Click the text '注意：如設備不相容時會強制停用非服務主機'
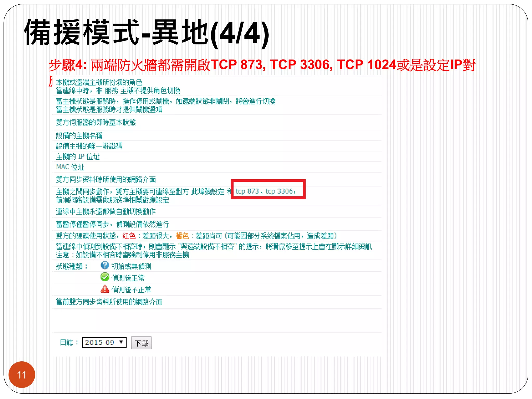This screenshot has width=532, height=399. 122,255
